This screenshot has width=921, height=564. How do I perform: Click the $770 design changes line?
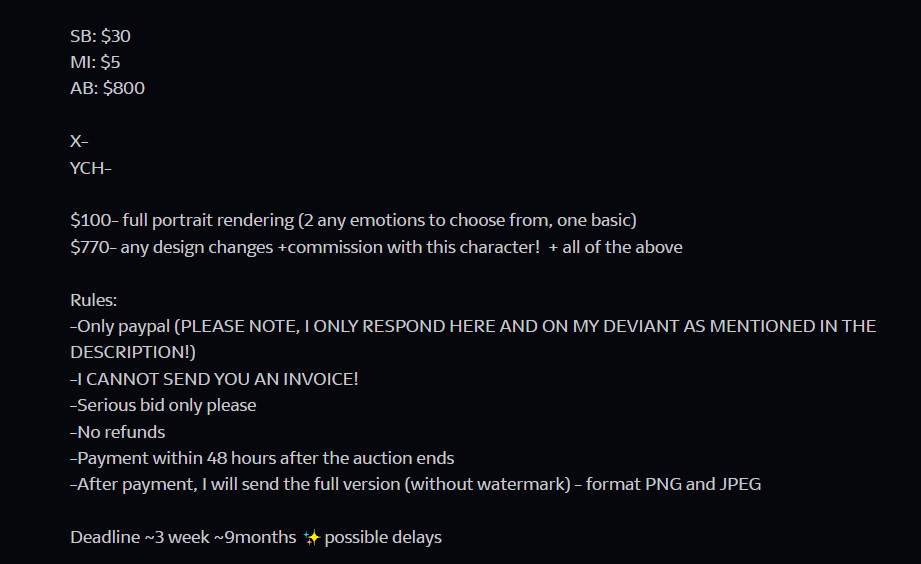pos(376,247)
